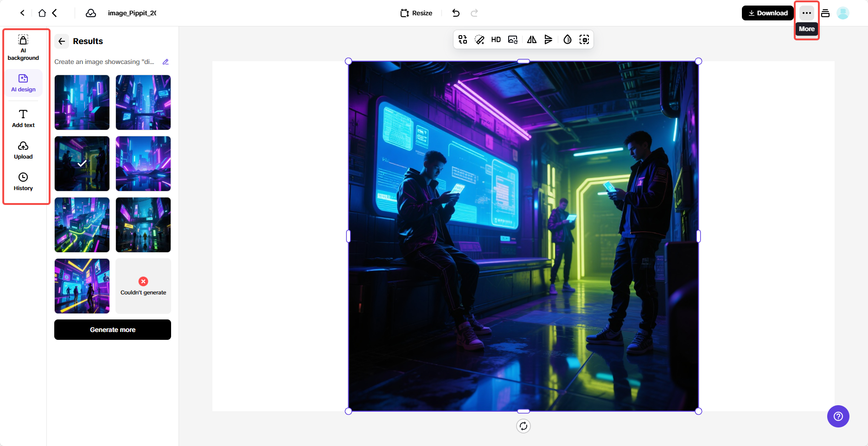Click the undo arrow
The width and height of the screenshot is (868, 446).
click(x=456, y=13)
